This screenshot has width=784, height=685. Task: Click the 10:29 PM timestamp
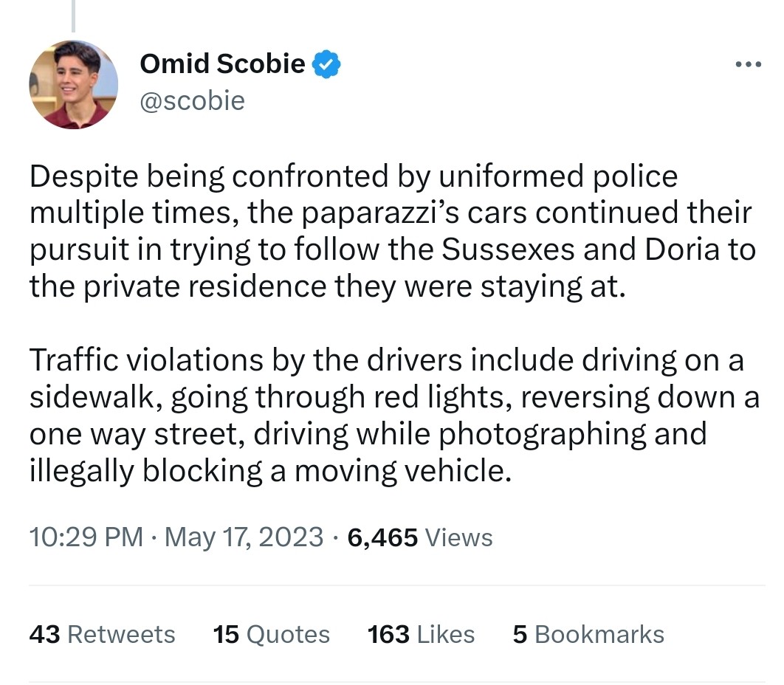[86, 537]
